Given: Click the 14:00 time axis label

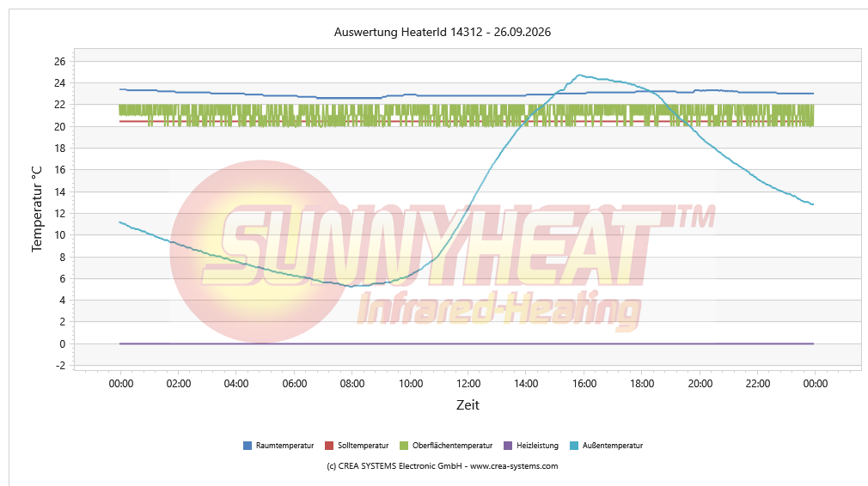Looking at the screenshot, I should (526, 384).
